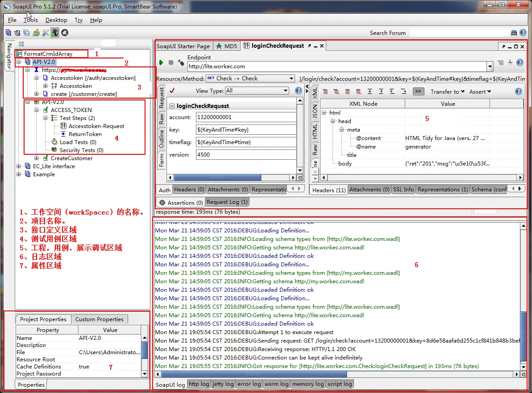Open the Custom Properties tab

tap(100, 319)
